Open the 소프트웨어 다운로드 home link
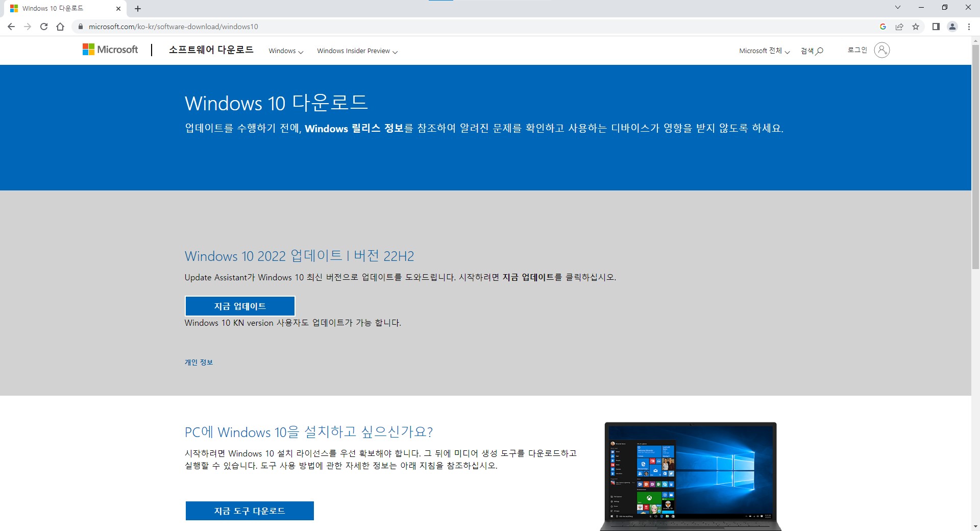 (x=211, y=50)
